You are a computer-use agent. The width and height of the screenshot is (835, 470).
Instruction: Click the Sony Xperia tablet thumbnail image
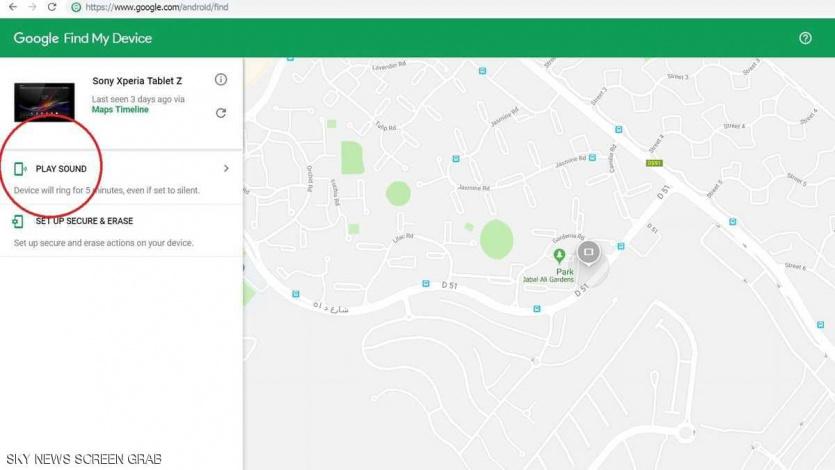point(44,100)
